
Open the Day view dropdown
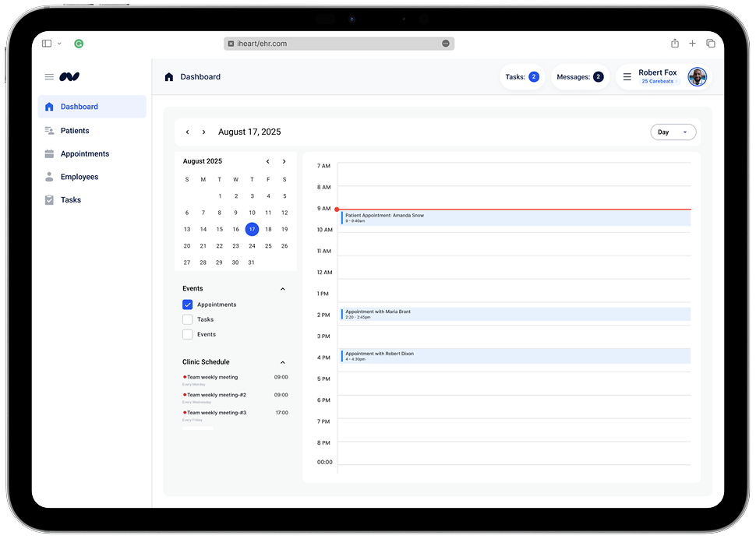click(673, 132)
